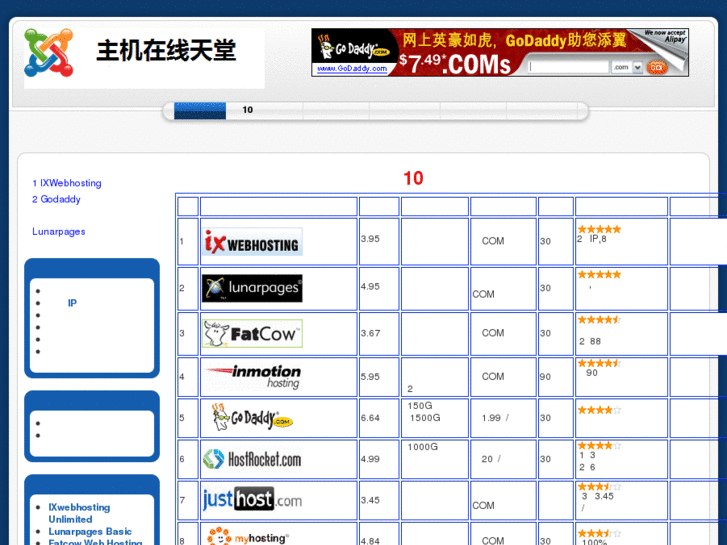Click the 4.95 price in lunarpages row

coord(370,287)
